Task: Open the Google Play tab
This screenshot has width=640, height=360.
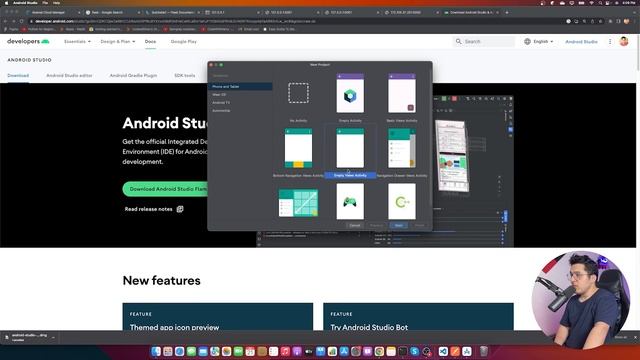Action: click(184, 42)
